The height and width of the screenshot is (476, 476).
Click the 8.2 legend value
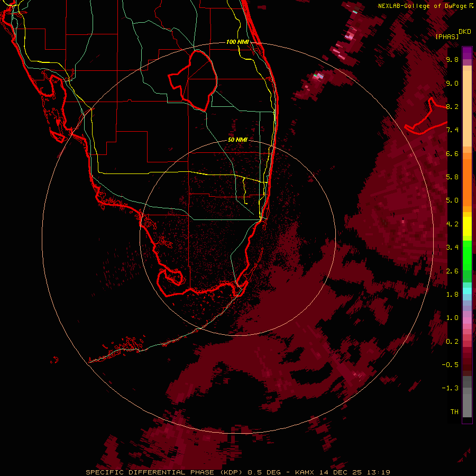[x=452, y=106]
